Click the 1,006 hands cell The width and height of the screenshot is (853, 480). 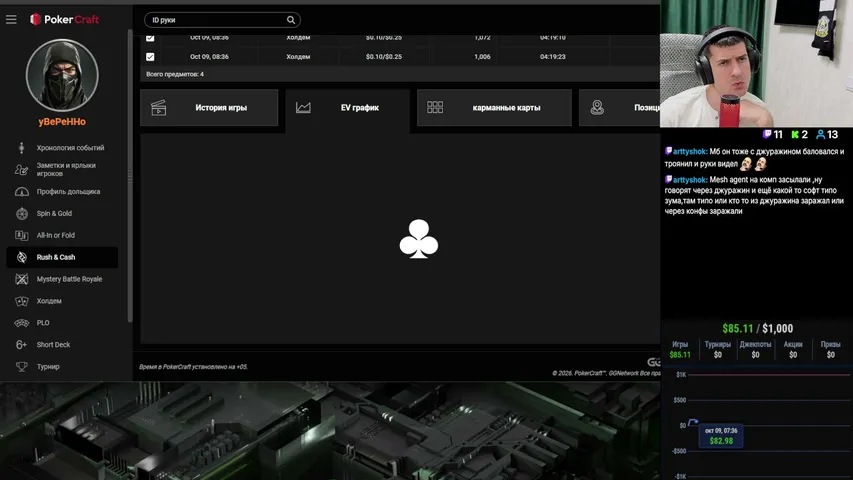tap(482, 57)
